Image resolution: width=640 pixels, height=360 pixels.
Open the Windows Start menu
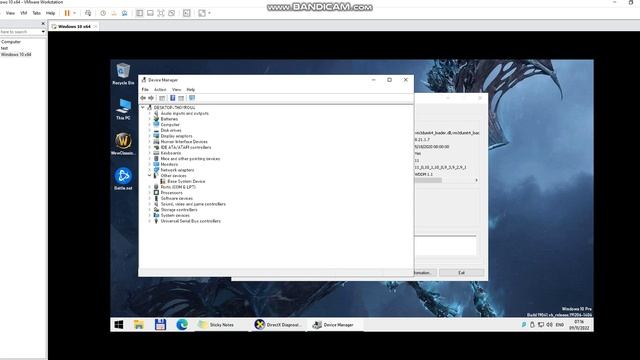pyautogui.click(x=119, y=324)
